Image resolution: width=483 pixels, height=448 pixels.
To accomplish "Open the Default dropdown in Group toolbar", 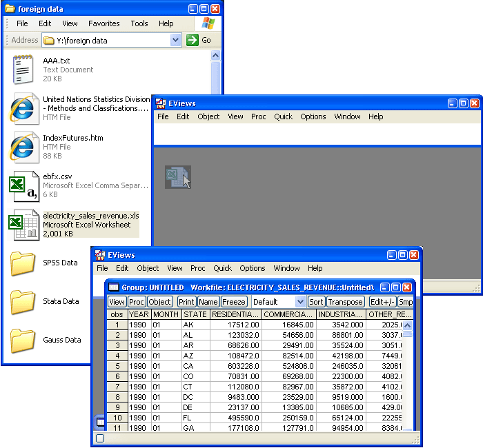I will click(300, 302).
